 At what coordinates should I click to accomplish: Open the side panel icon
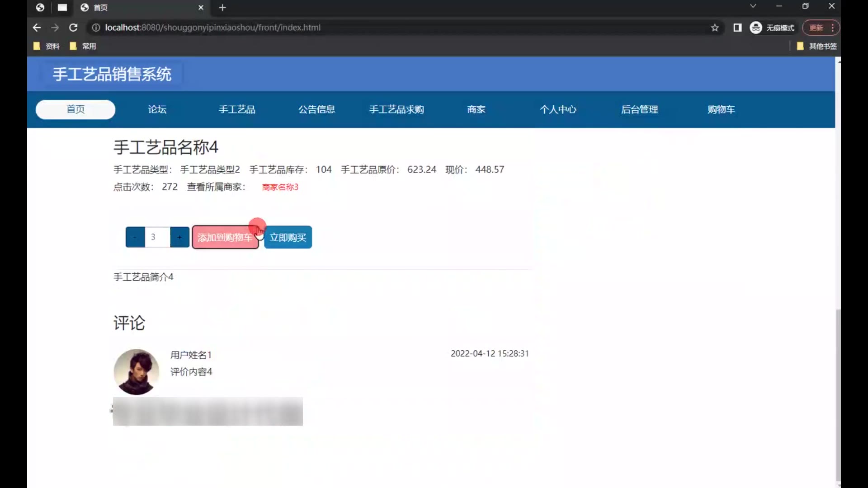point(737,28)
